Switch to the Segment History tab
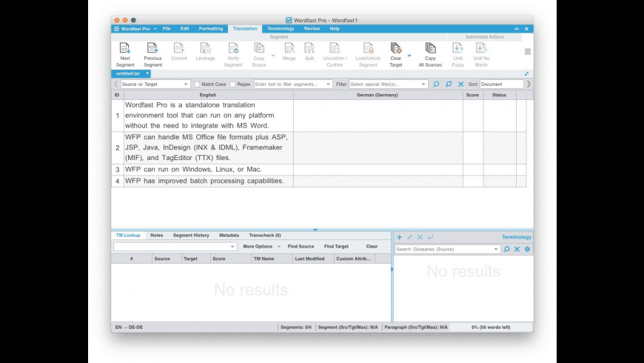Image resolution: width=644 pixels, height=363 pixels. pos(191,235)
